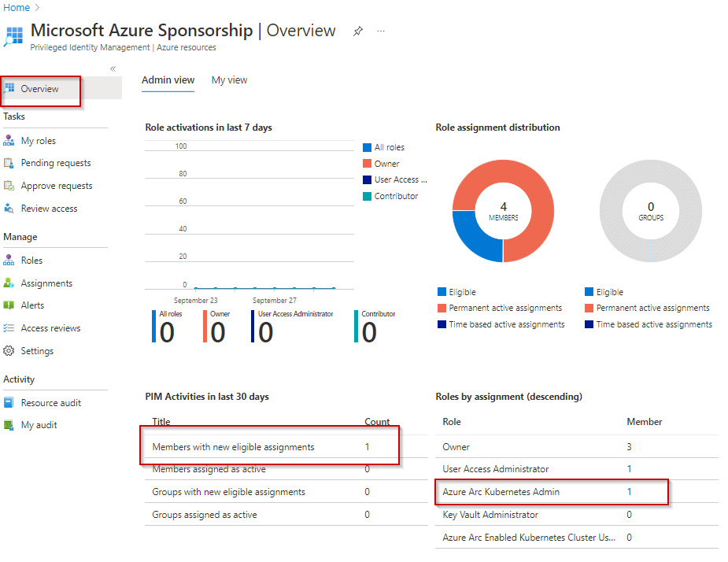Switch to the My view tab
The height and width of the screenshot is (562, 728).
[229, 79]
